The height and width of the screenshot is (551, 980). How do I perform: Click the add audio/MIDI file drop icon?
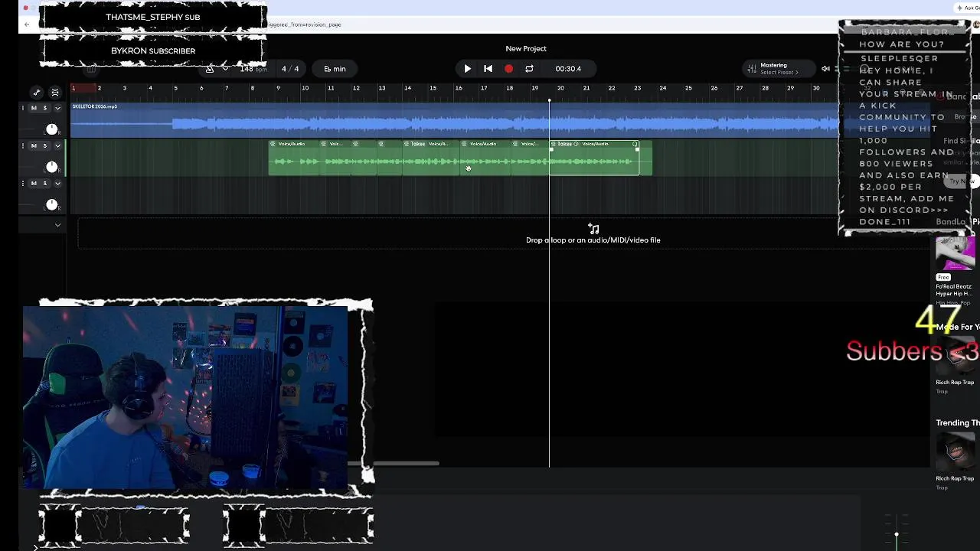(593, 228)
